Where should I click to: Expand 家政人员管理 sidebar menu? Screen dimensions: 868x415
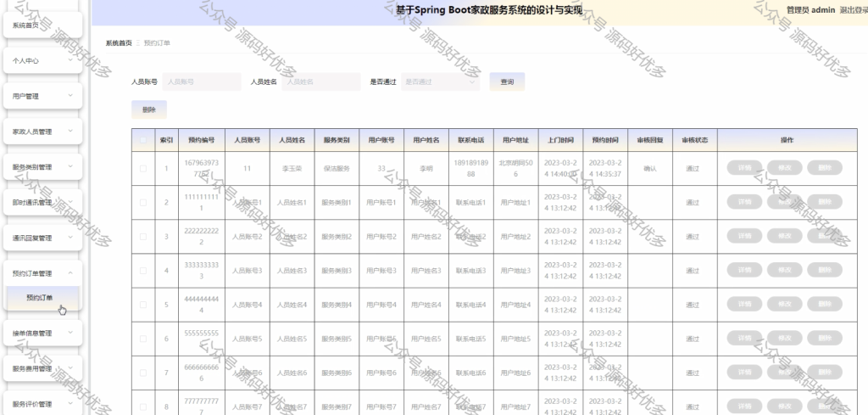coord(42,132)
